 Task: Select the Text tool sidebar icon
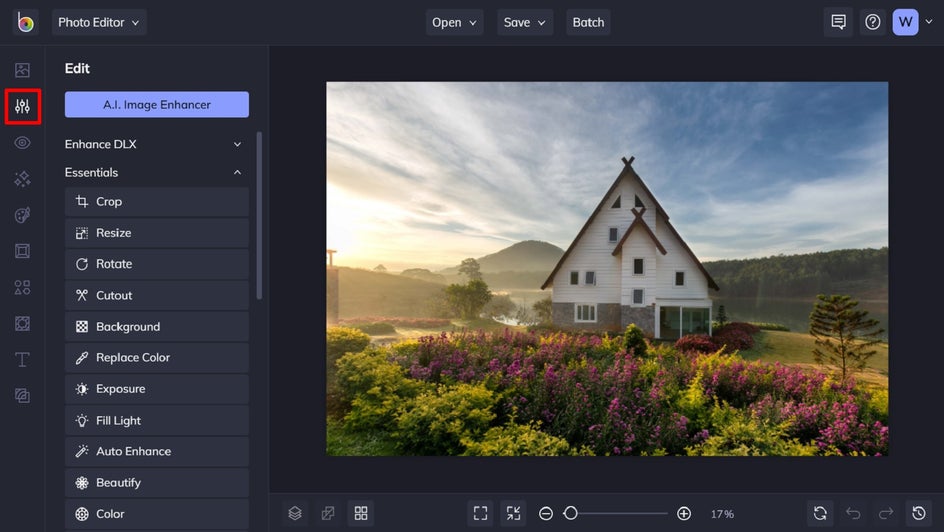click(x=22, y=359)
